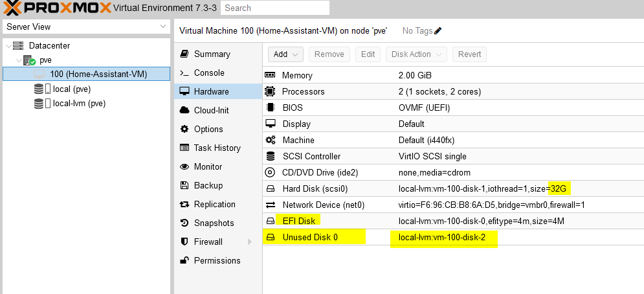Select local (pve) storage

pos(72,89)
